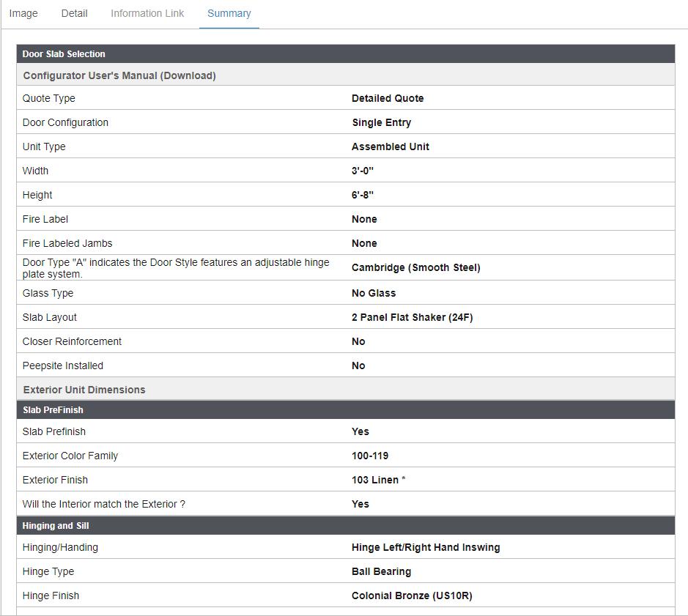The height and width of the screenshot is (616, 688).
Task: Click the Single Entry door configuration value
Action: point(382,122)
